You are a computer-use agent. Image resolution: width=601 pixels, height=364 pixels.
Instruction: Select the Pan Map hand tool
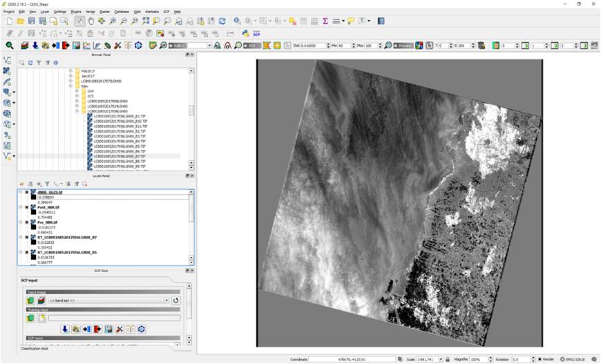tap(90, 21)
